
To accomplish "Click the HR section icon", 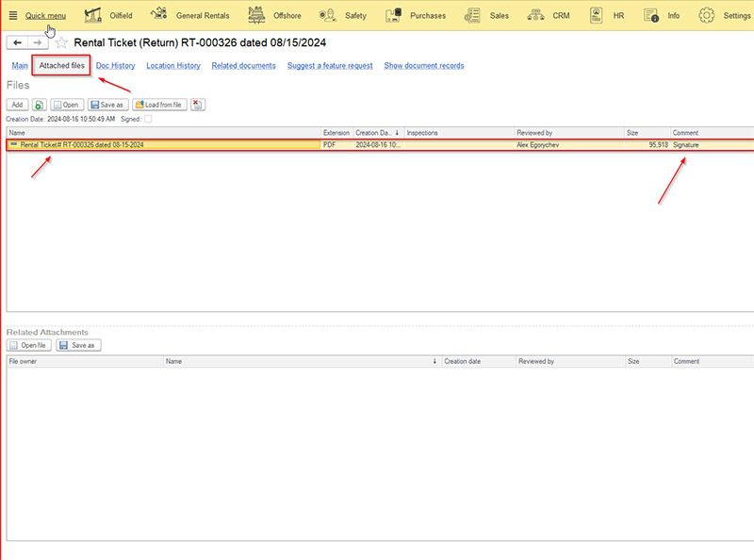I will tap(597, 15).
